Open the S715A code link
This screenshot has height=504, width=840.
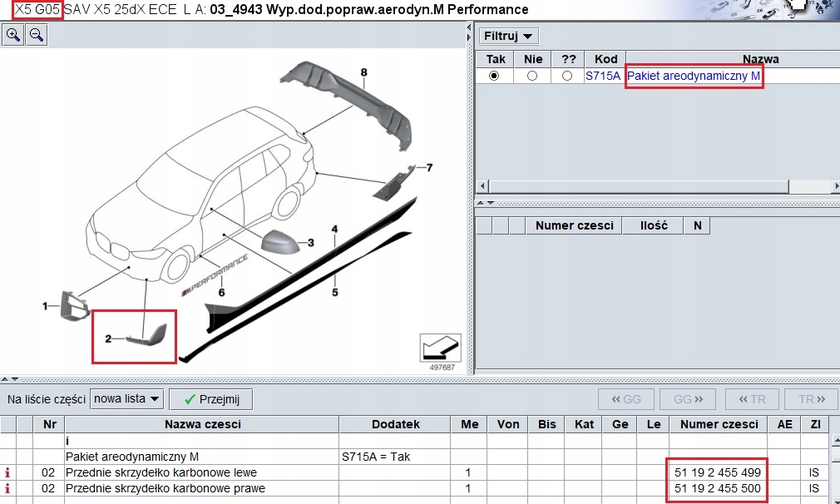click(x=604, y=76)
